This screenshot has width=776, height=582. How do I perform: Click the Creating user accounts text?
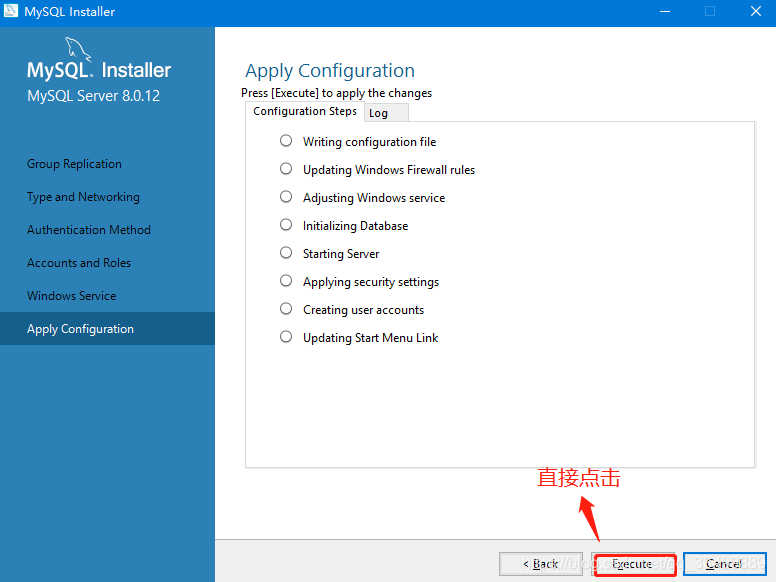[x=364, y=310]
